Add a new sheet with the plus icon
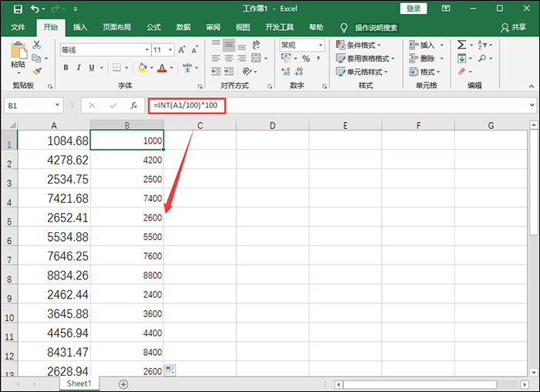Viewport: 540px width, 392px height. tap(123, 384)
